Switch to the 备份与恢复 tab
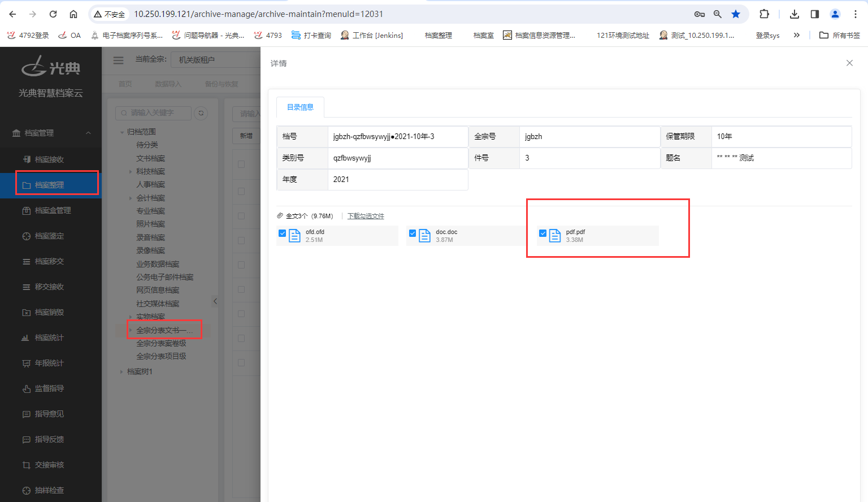Screen dimensions: 868x502 click(x=221, y=84)
